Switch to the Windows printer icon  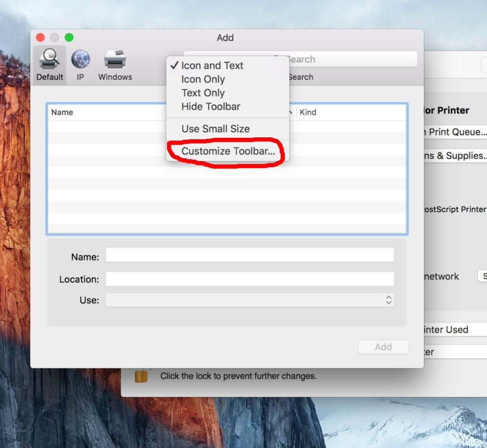(x=115, y=60)
